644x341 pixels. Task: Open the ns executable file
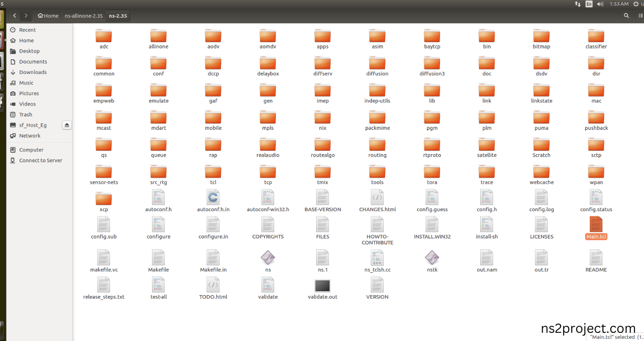(x=268, y=258)
